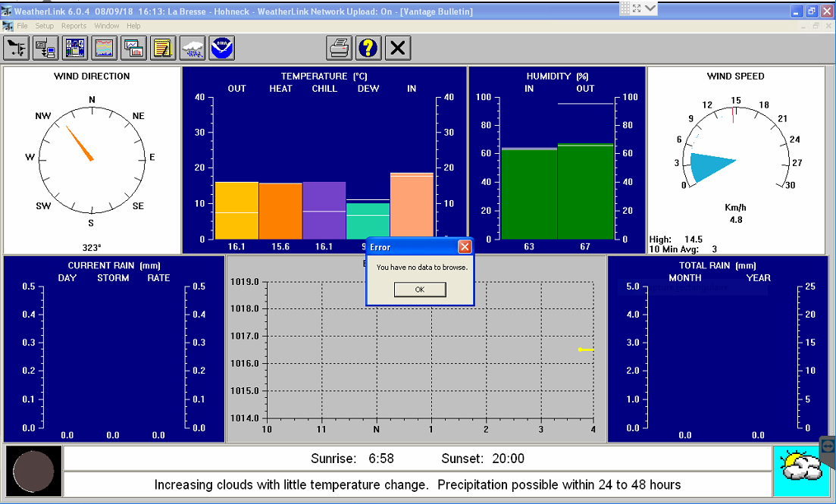836x504 pixels.
Task: Open the Window menu
Action: [107, 26]
